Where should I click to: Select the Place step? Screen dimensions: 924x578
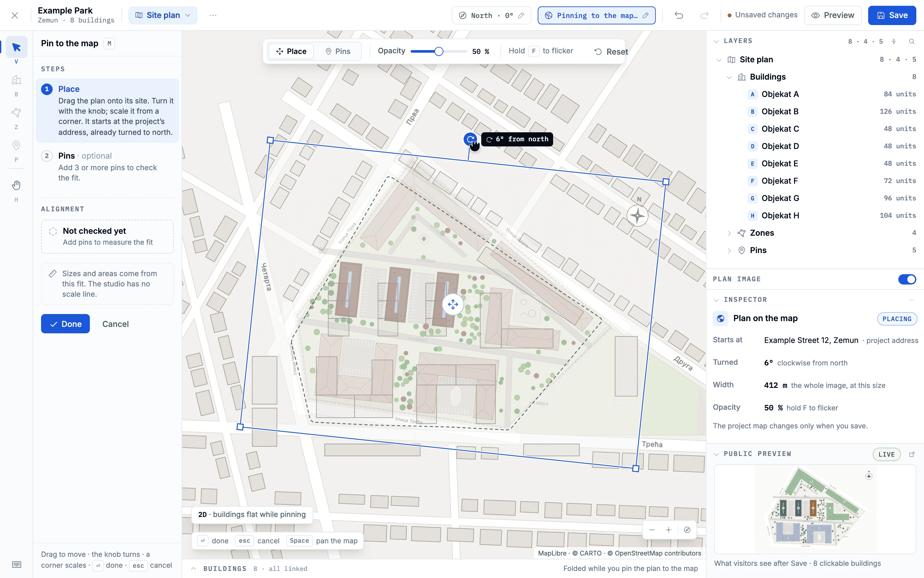pos(107,110)
